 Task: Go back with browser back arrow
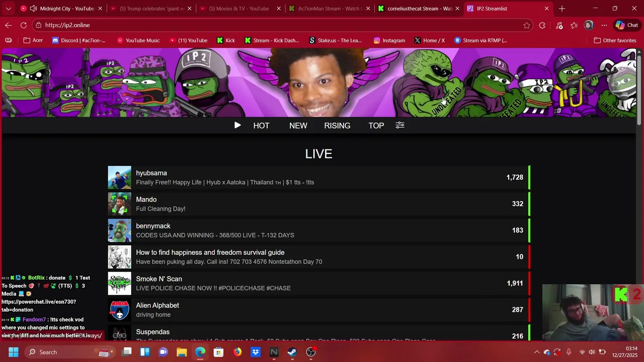point(9,25)
